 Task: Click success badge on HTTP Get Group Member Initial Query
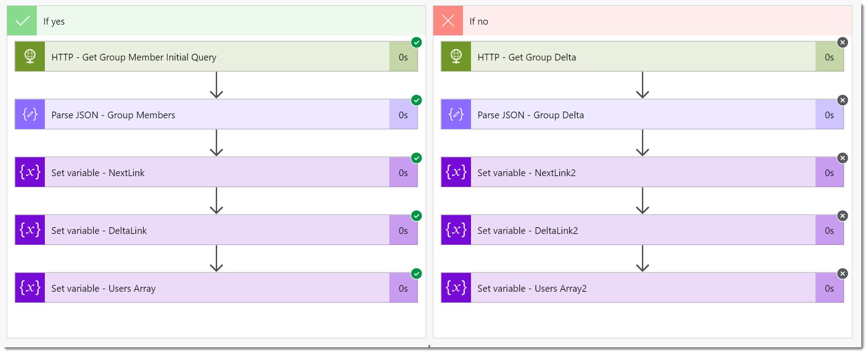pos(417,43)
